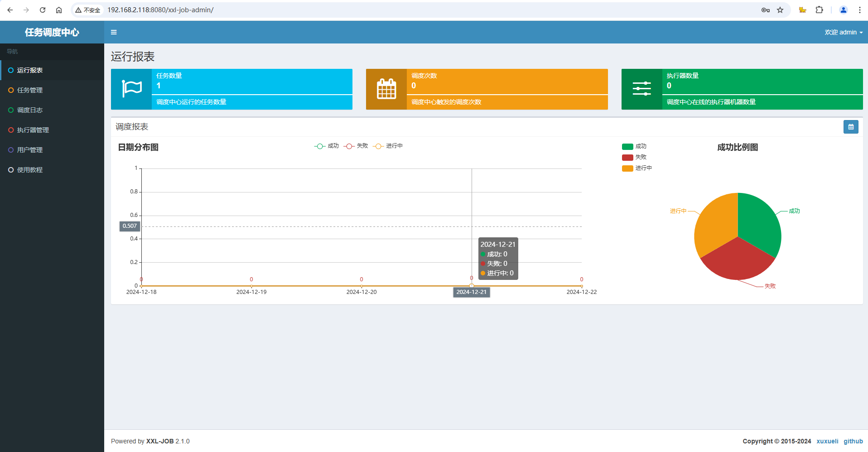Open 执行器管理 in the sidebar

(52, 130)
